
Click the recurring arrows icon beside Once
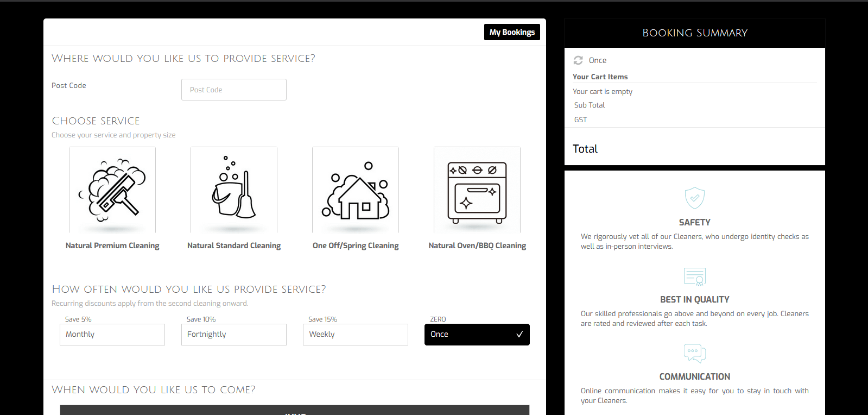(578, 60)
